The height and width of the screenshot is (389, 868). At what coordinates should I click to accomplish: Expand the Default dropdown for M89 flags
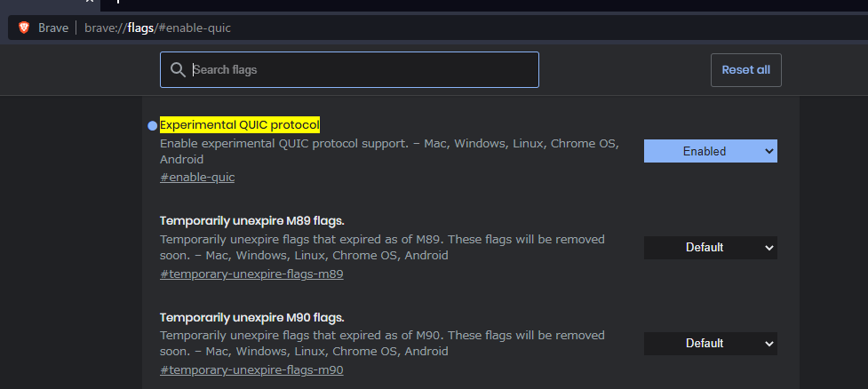[710, 248]
